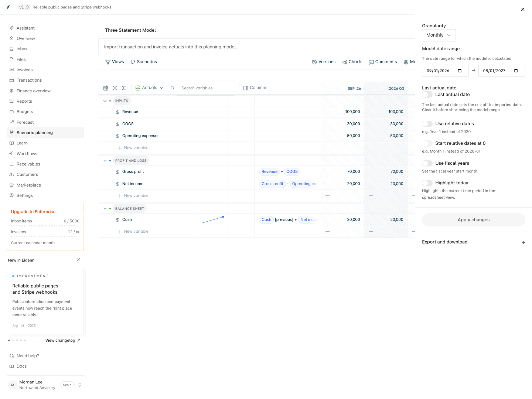Click the Cash sparkline chart
Image resolution: width=532 pixels, height=399 pixels.
(x=213, y=220)
